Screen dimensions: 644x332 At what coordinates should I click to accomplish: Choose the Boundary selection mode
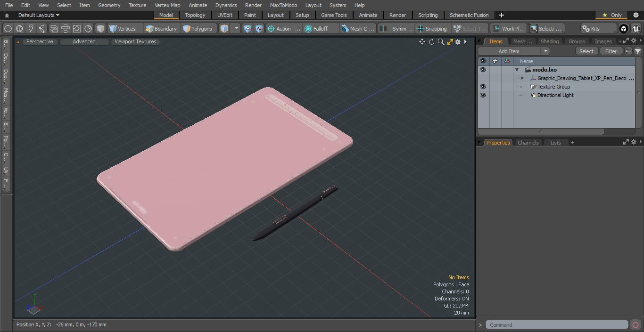tap(161, 29)
